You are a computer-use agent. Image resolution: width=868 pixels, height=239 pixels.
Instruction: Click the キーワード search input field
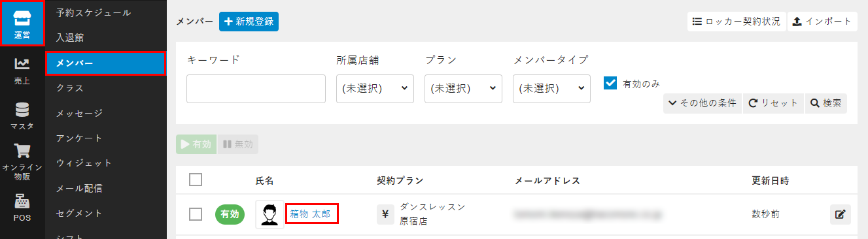coord(256,89)
